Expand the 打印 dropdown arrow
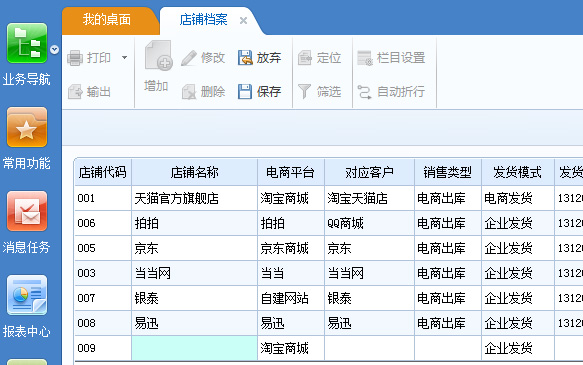This screenshot has height=365, width=583. point(125,58)
